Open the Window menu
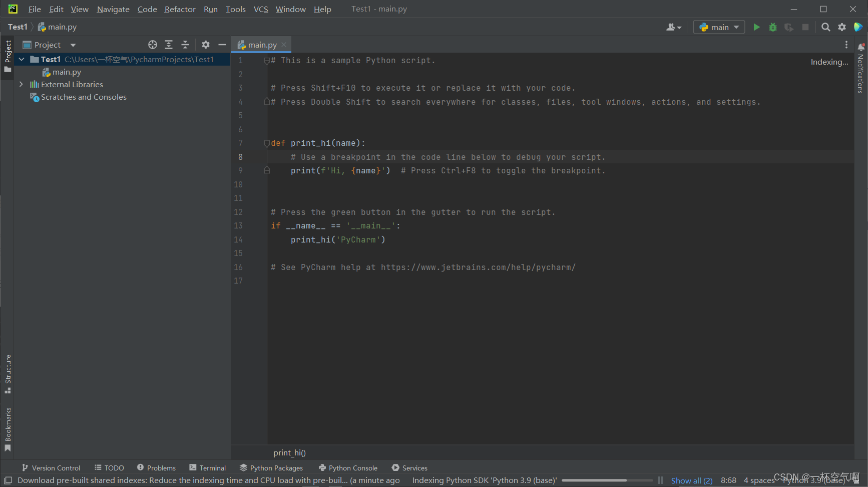Viewport: 868px width, 487px height. pos(290,9)
